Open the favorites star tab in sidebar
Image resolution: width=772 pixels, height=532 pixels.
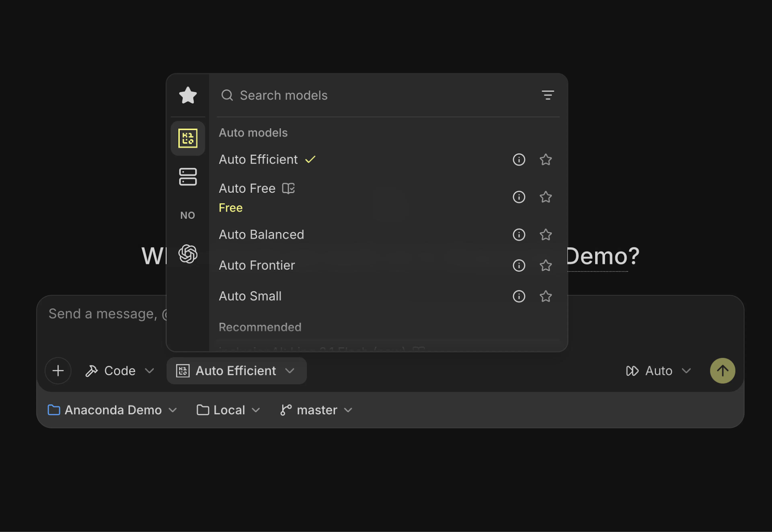[x=188, y=95]
